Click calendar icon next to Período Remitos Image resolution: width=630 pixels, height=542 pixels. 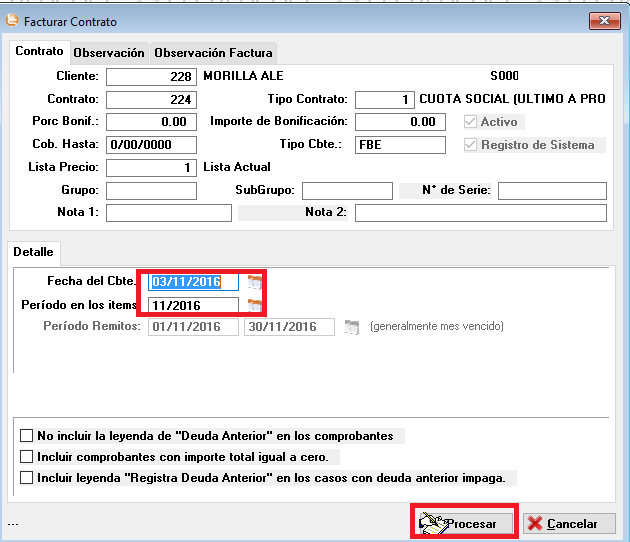tap(351, 327)
